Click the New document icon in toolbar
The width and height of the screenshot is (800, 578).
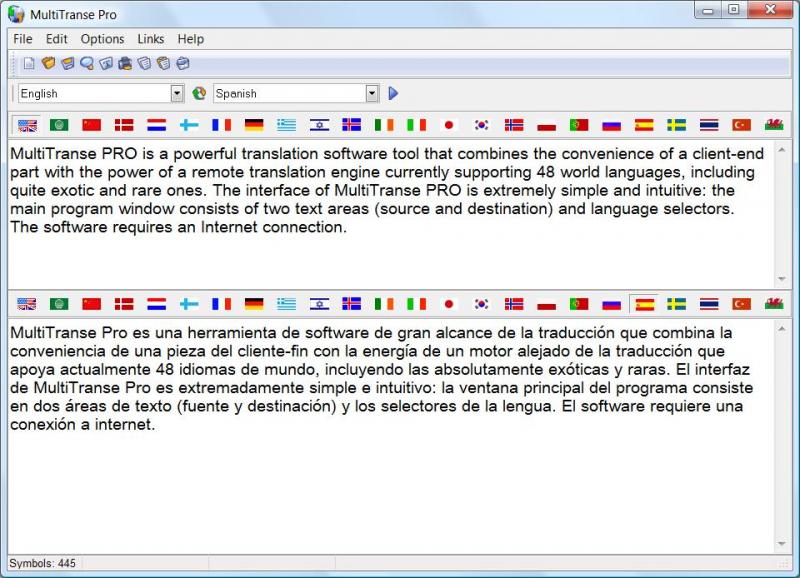pos(29,63)
